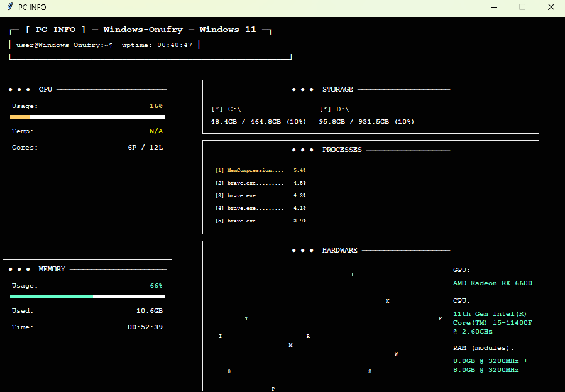Click the floating letter M in Hardware panel
The image size is (565, 392).
pos(290,345)
